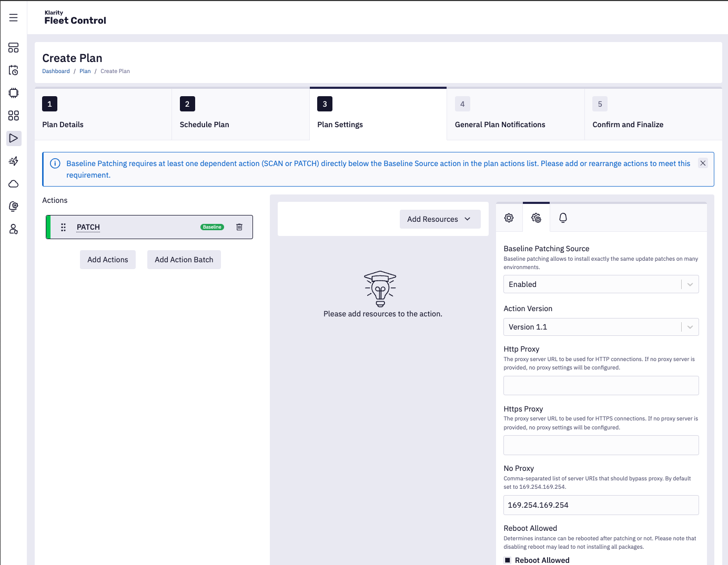Open the chip resources sidebar icon
This screenshot has width=728, height=565.
(x=14, y=93)
